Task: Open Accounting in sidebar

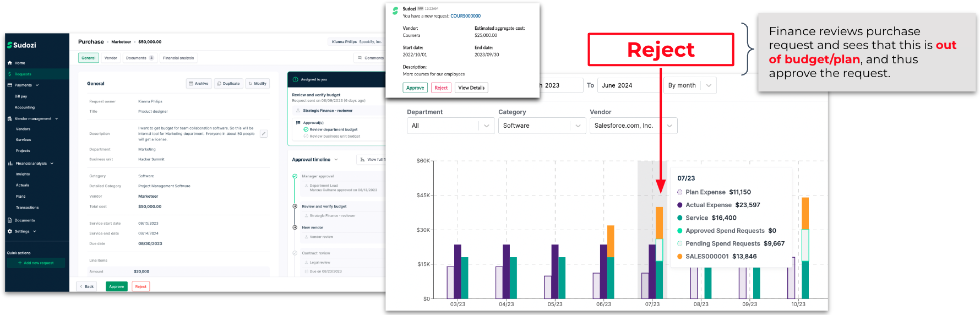Action: point(25,107)
